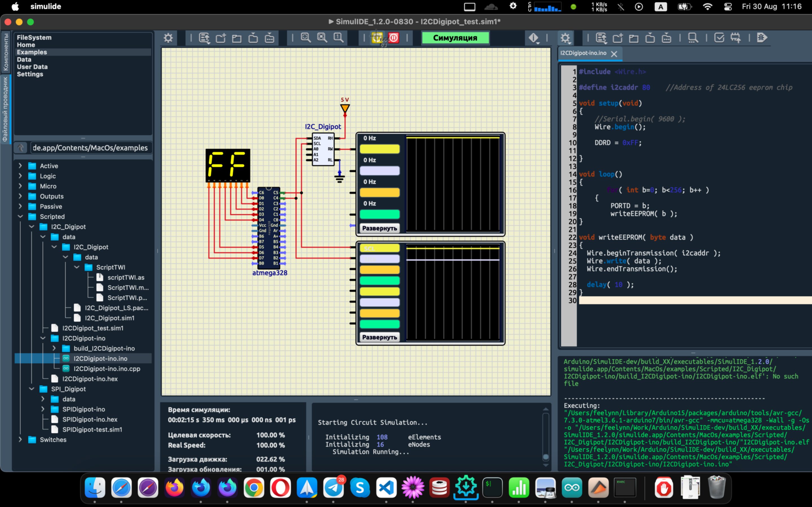Select the Examples bookmark in file browser
The height and width of the screenshot is (507, 812).
coord(32,52)
